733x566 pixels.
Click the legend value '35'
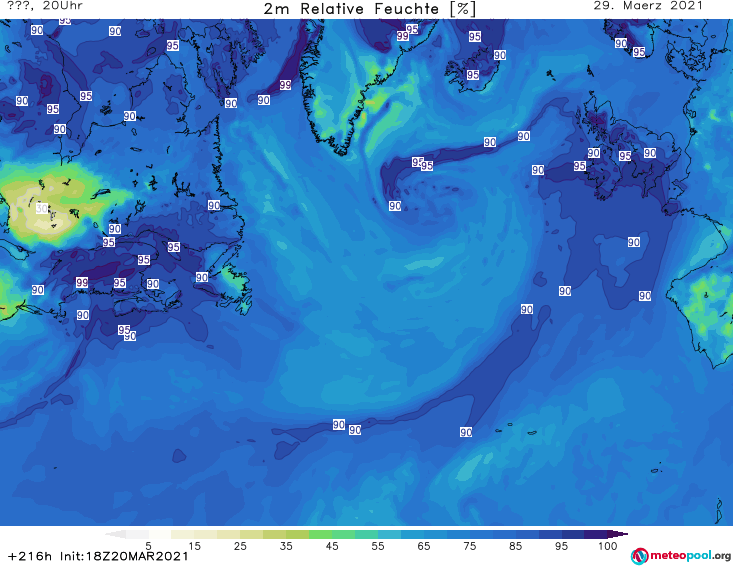[286, 545]
